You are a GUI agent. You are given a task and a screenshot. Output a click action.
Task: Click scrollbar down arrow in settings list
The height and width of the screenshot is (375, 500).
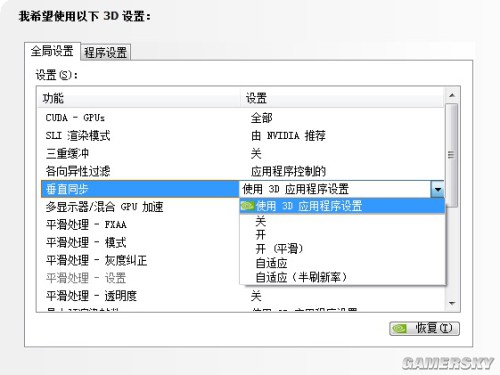coord(452,303)
